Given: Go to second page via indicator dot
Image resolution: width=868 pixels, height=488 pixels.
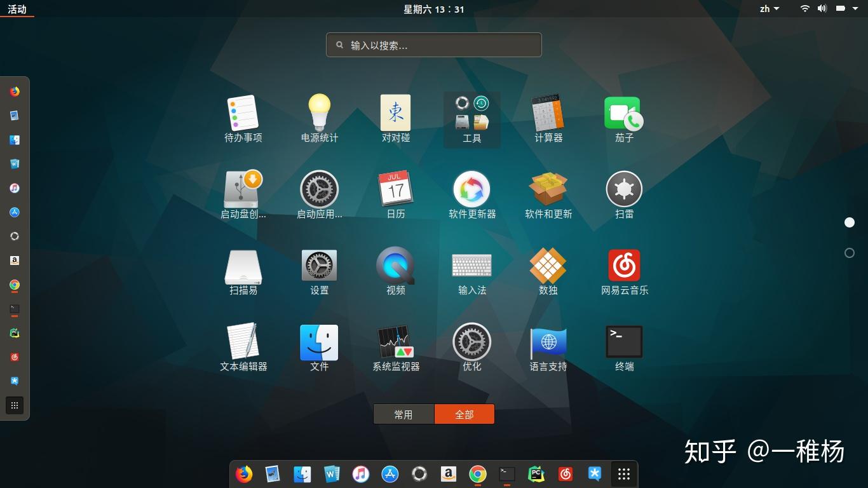Looking at the screenshot, I should point(850,253).
